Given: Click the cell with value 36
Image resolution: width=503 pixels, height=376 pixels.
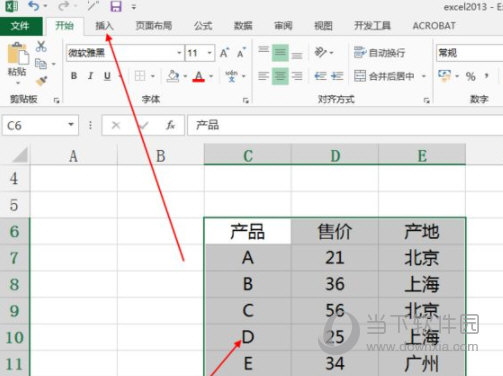Looking at the screenshot, I should (335, 284).
